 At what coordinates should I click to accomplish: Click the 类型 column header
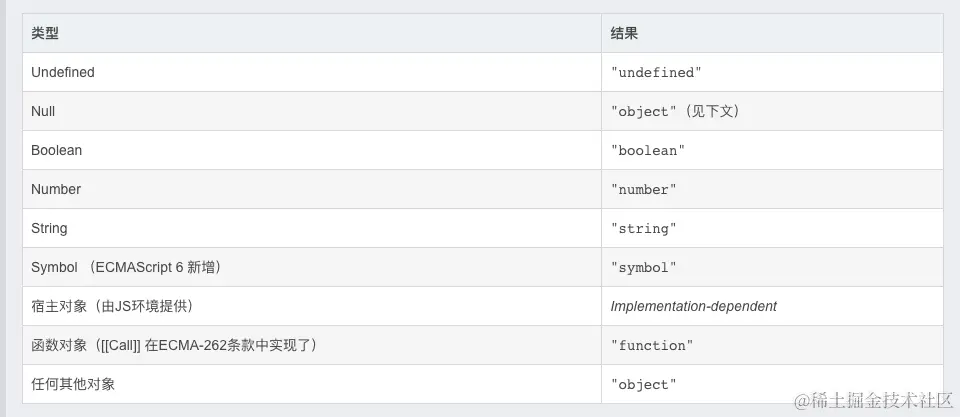point(45,33)
